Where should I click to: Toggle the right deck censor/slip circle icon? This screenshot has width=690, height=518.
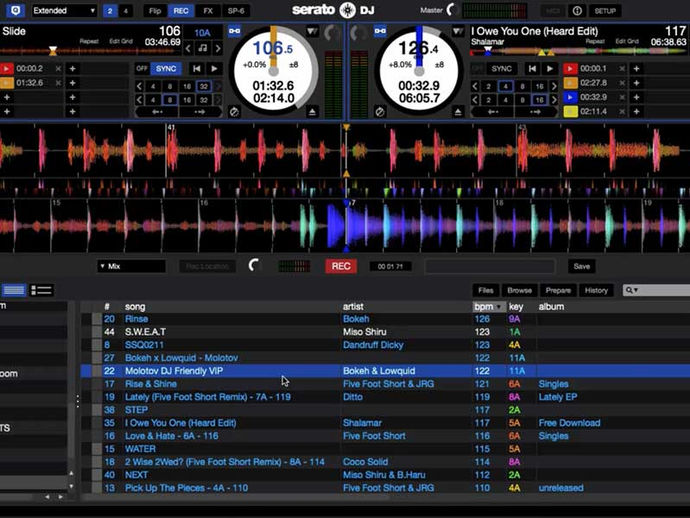pyautogui.click(x=380, y=112)
